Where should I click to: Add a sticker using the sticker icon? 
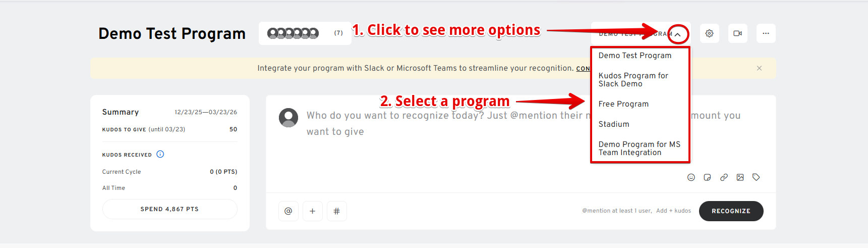tap(707, 177)
